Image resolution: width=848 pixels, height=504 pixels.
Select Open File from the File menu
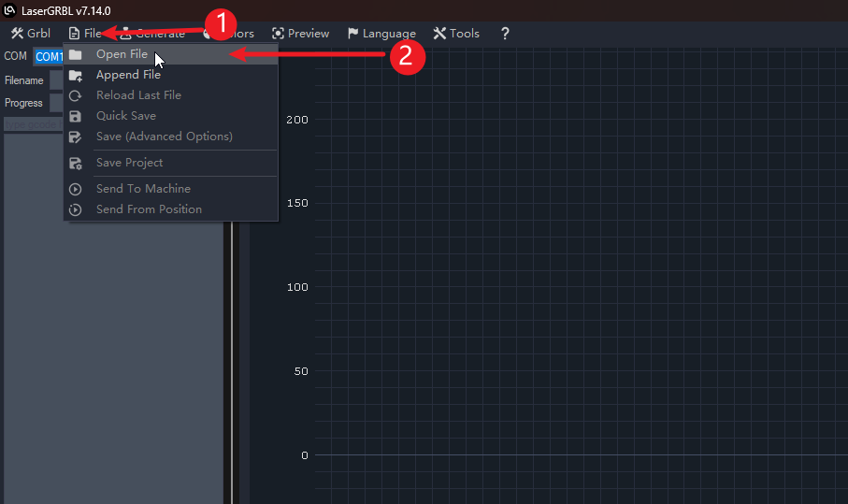122,54
